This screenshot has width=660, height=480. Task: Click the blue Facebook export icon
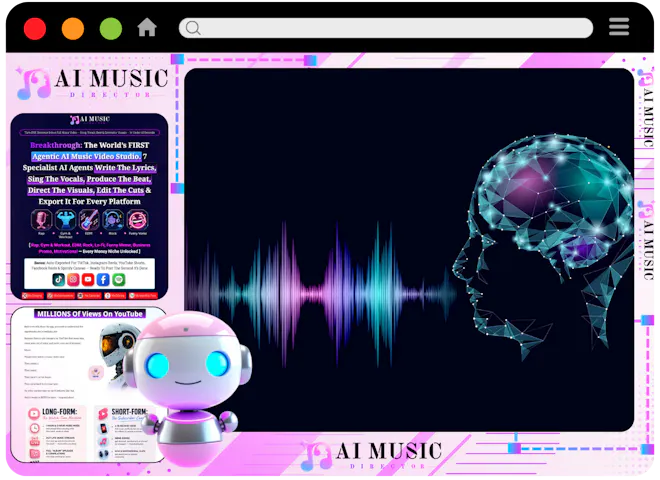pos(103,279)
